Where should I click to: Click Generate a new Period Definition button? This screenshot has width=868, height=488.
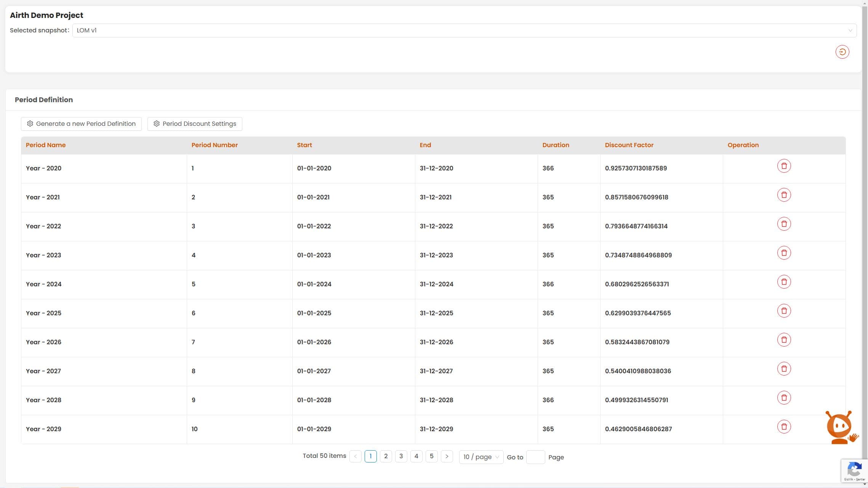pyautogui.click(x=81, y=124)
